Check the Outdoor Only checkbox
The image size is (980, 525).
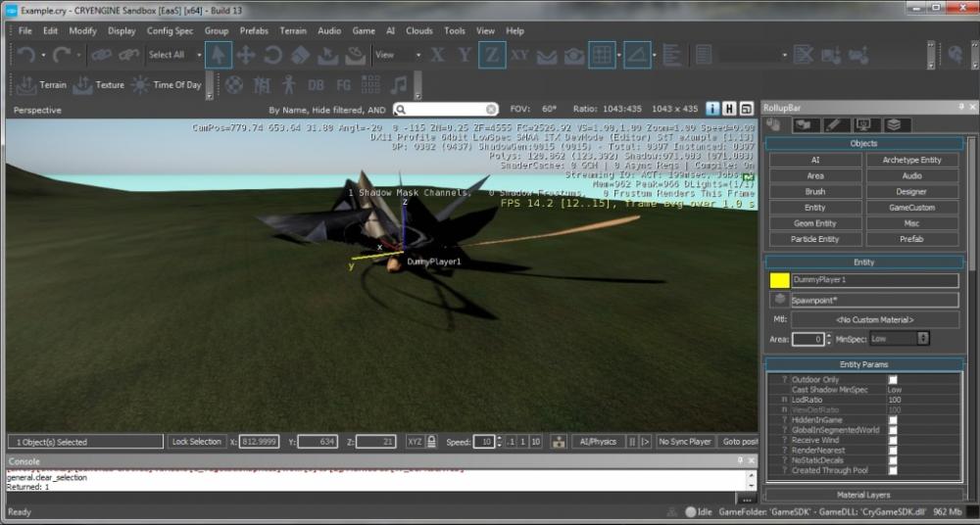click(x=893, y=379)
